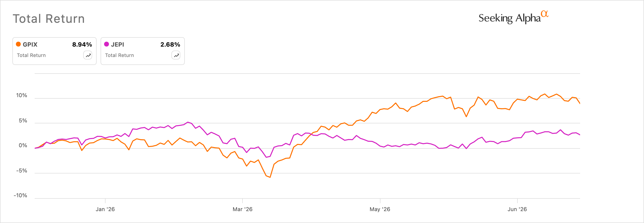
Task: Click the JEPI chart trend icon
Action: click(176, 55)
